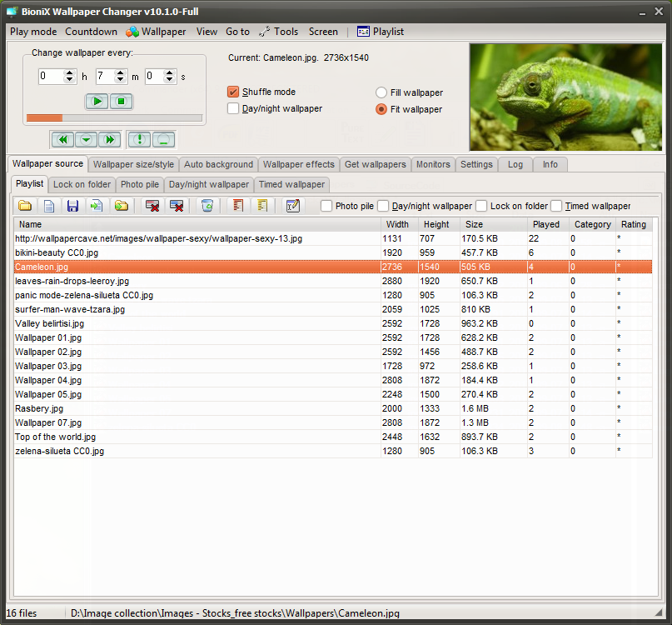672x625 pixels.
Task: Click the blue list delete icon
Action: pos(177,206)
